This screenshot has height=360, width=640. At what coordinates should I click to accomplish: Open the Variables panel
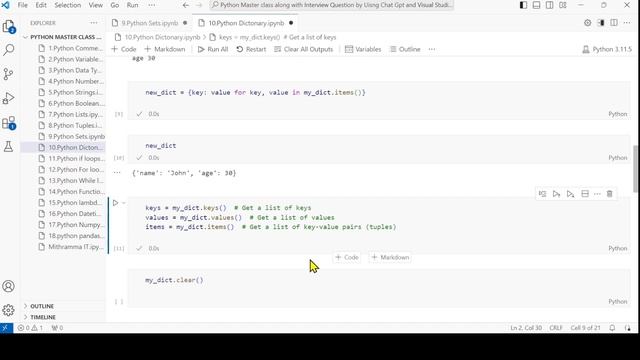[363, 49]
